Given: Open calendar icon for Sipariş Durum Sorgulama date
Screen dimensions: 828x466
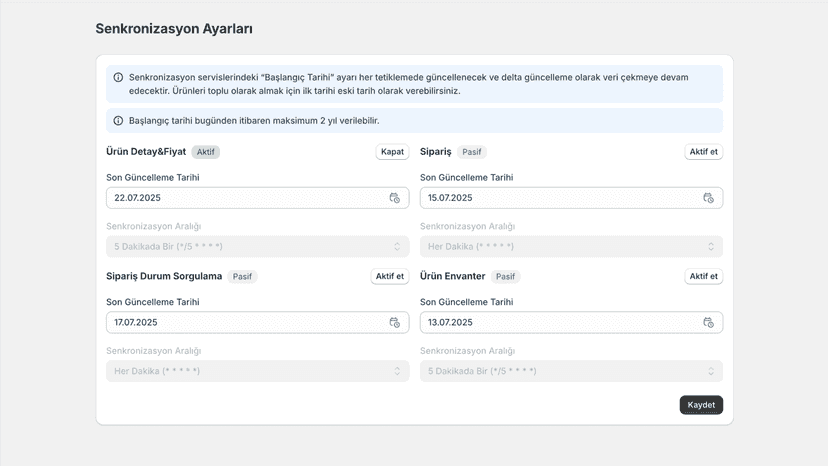Looking at the screenshot, I should pyautogui.click(x=394, y=323).
